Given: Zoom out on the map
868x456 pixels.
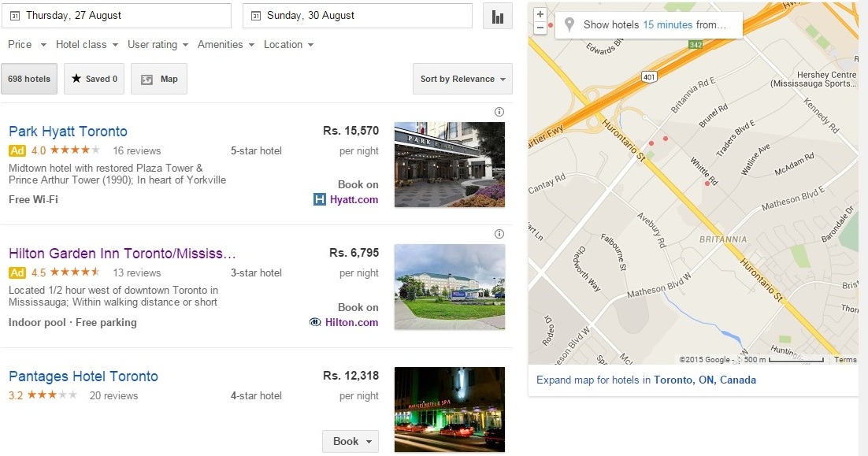Looking at the screenshot, I should point(540,28).
